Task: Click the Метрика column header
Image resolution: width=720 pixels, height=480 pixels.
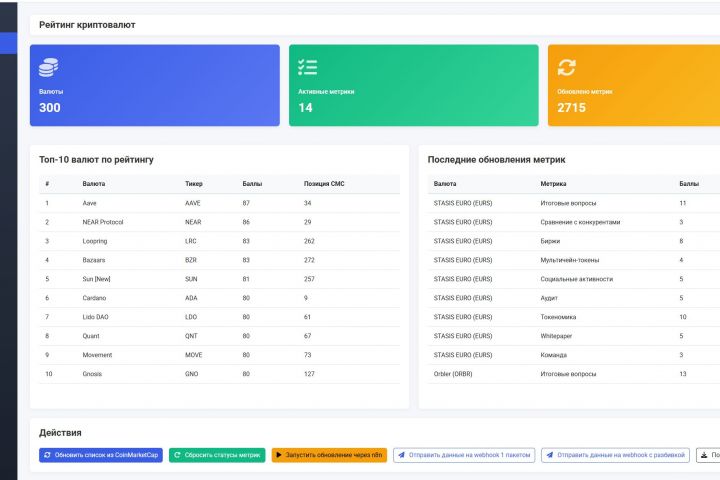Action: [x=553, y=184]
